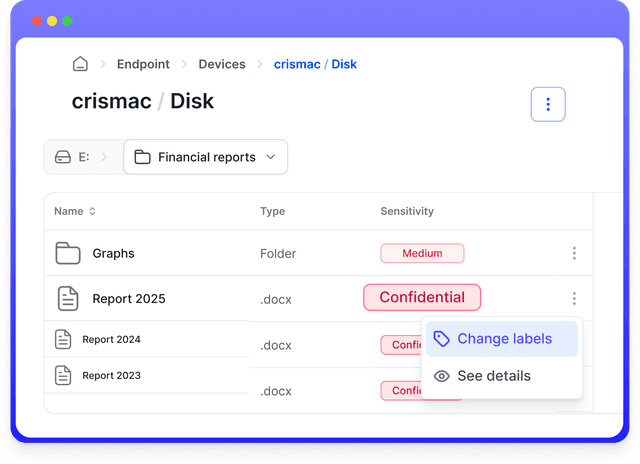Click the Report 2024 file icon
The height and width of the screenshot is (464, 640).
coord(63,340)
